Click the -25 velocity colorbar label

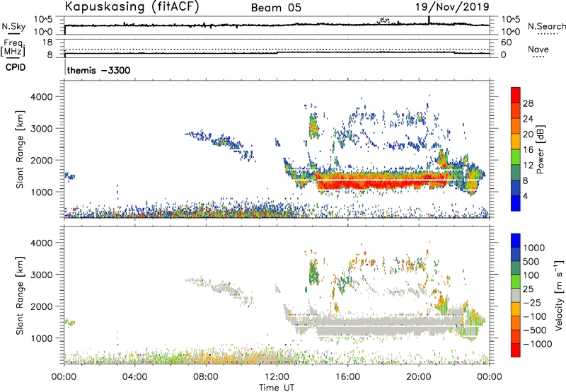[532, 302]
